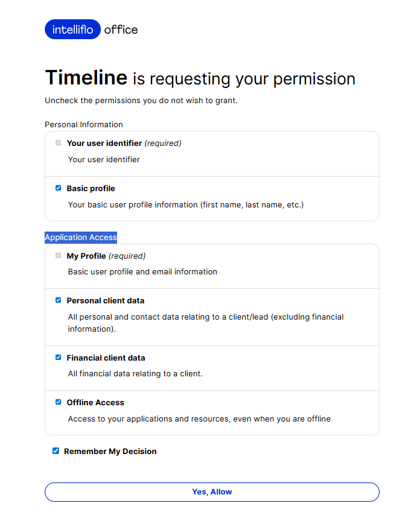This screenshot has height=515, width=420.
Task: Click the Financial client data label
Action: tap(106, 358)
